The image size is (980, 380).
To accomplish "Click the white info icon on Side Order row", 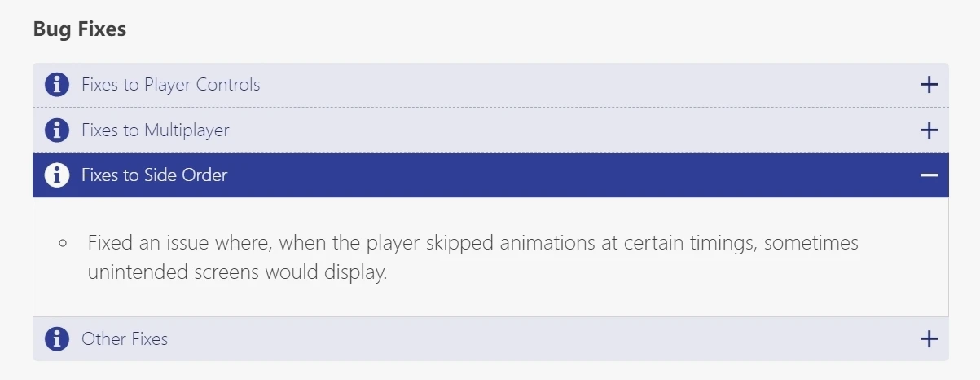I will pos(57,175).
